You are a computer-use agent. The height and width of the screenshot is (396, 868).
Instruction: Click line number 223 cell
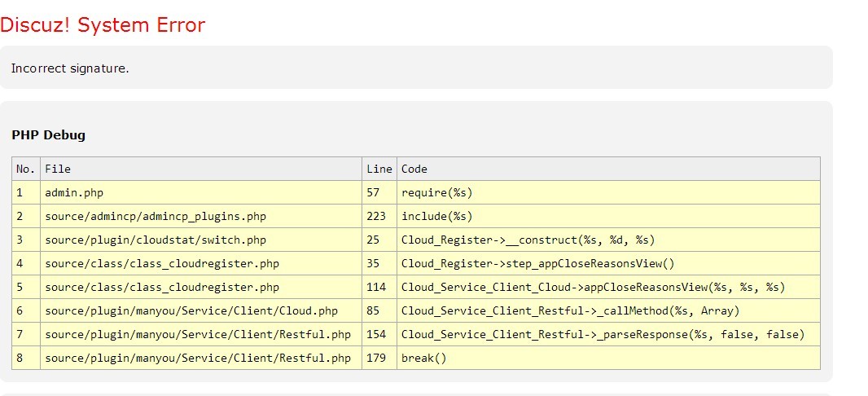[376, 216]
